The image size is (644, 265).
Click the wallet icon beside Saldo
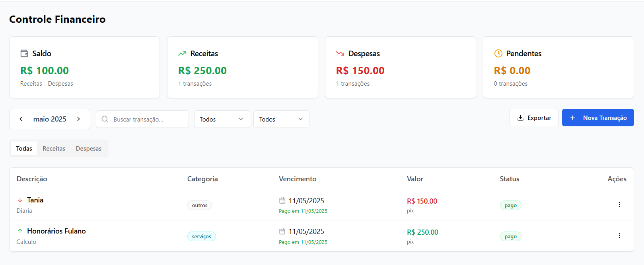pos(24,53)
